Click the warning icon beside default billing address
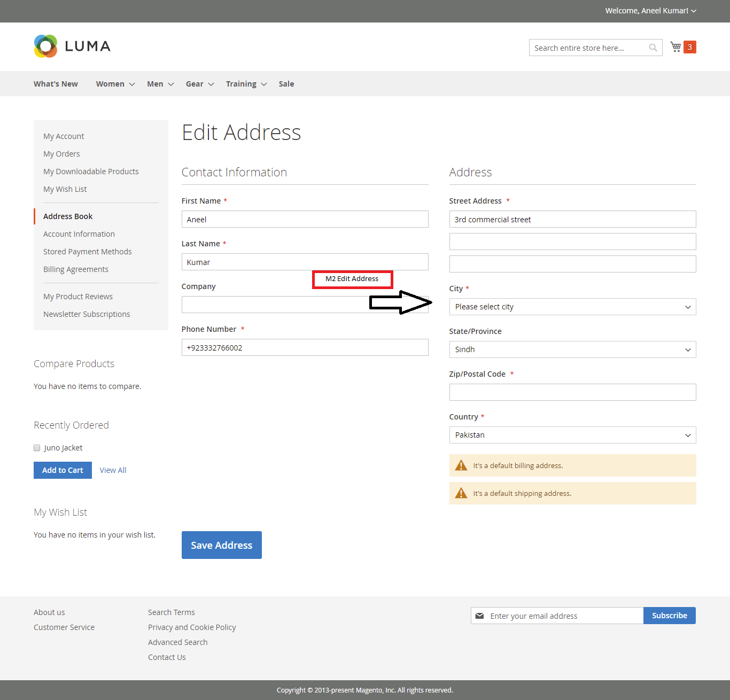The image size is (730, 700). pos(461,465)
